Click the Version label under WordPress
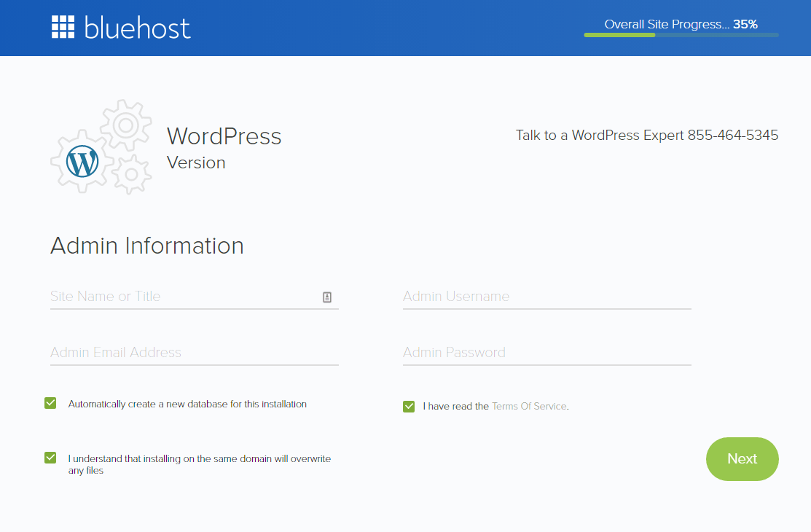 tap(196, 163)
